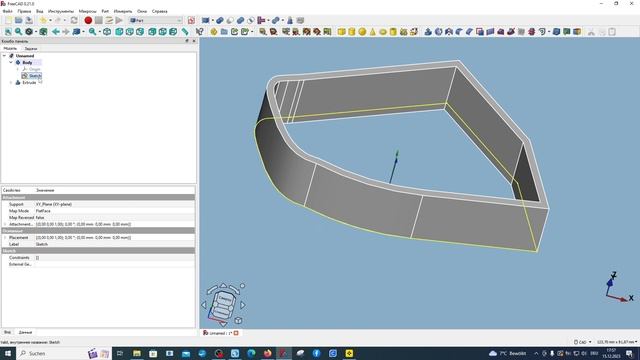
Task: Create a torus primitive
Action: 382,31
